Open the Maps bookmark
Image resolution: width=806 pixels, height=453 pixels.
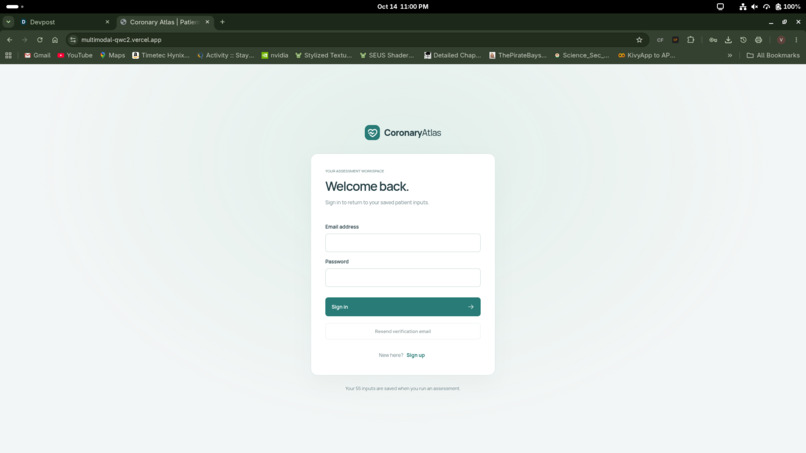(x=112, y=55)
